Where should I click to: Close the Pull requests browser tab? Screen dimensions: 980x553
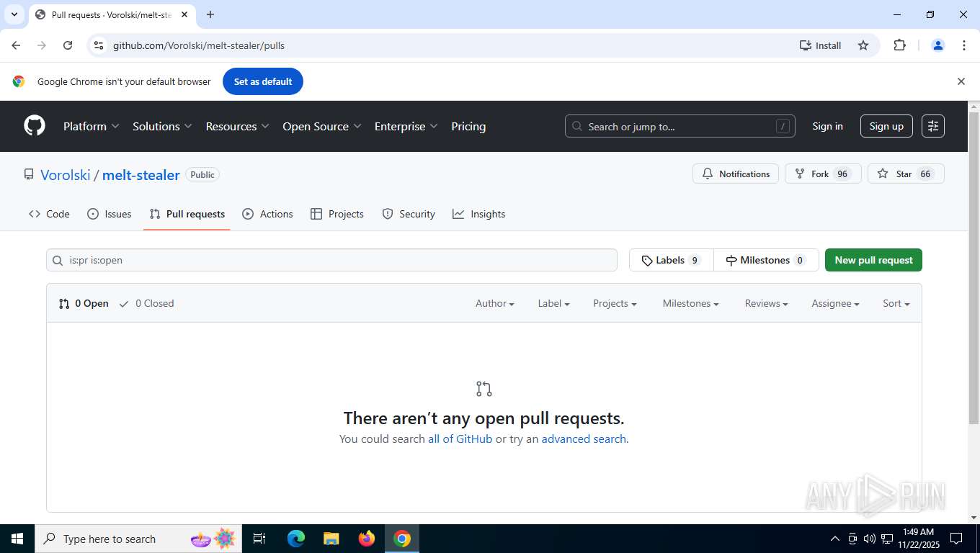point(184,14)
